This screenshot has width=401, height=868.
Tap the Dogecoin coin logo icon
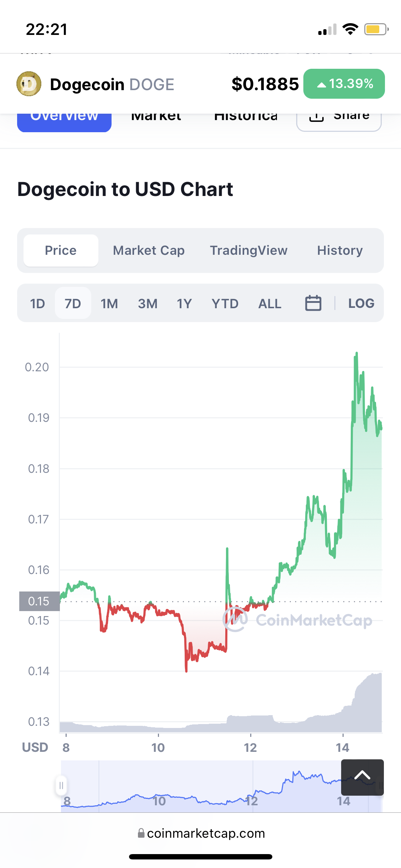[29, 84]
